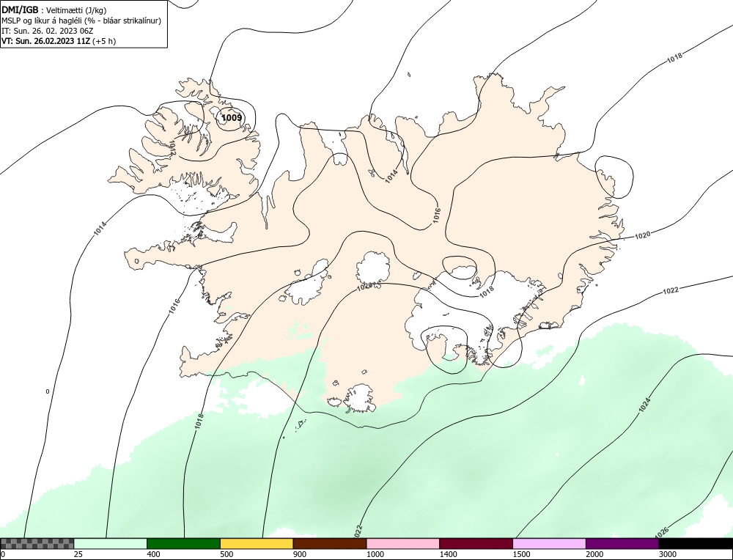Click the 1018 isobar label near the Vatnajökull glacier
Viewport: 733px width, 560px height.
click(487, 291)
